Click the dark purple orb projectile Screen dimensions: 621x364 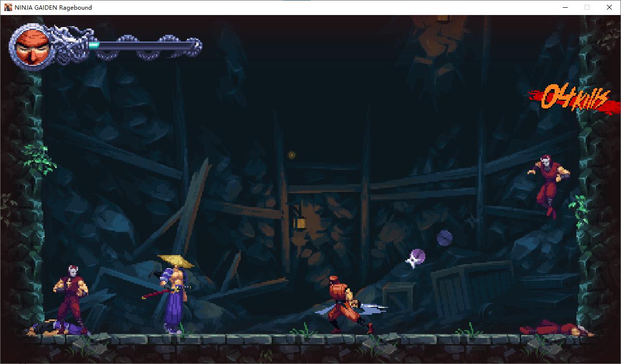pyautogui.click(x=445, y=238)
